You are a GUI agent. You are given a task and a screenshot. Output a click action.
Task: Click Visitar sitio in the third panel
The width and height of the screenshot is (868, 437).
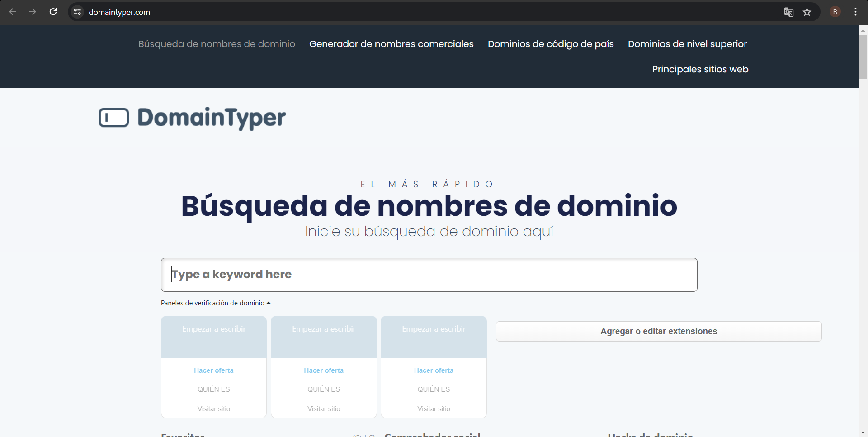pos(434,408)
